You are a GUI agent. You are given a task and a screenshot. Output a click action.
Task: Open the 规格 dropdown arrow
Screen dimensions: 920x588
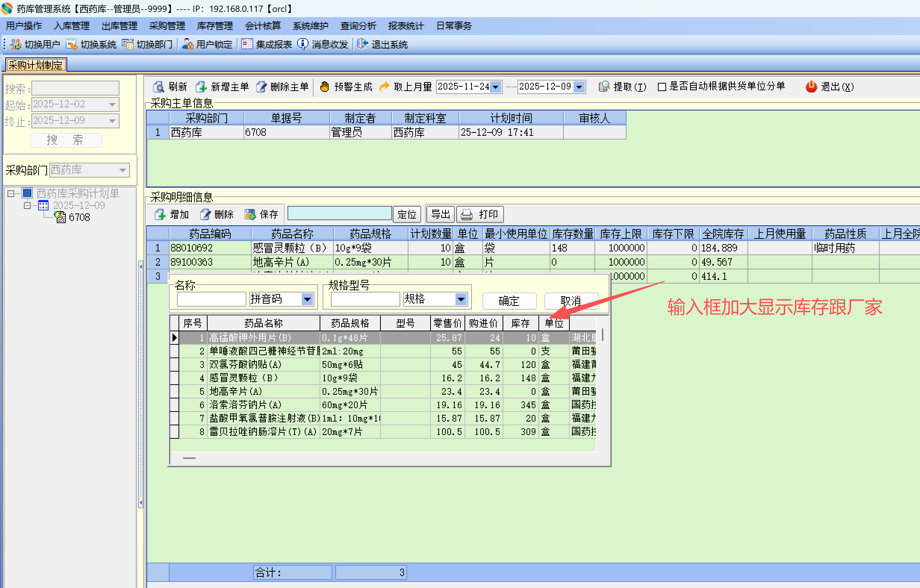(x=461, y=299)
